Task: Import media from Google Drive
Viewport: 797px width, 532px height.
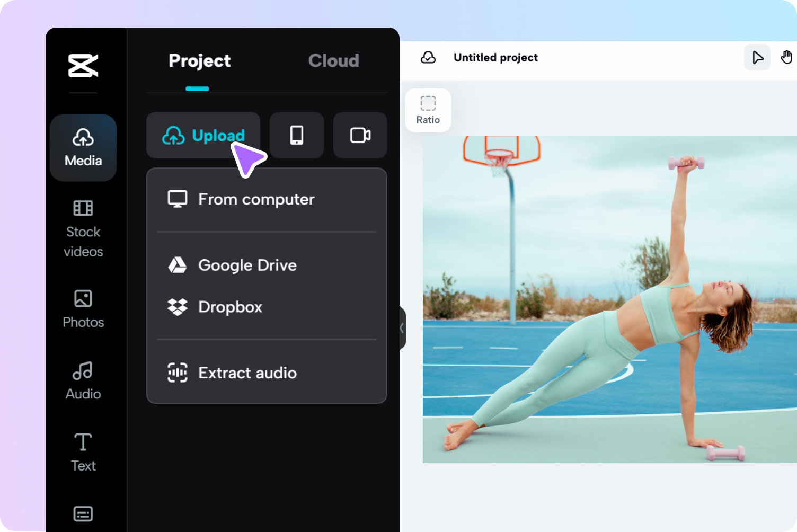Action: pos(247,265)
